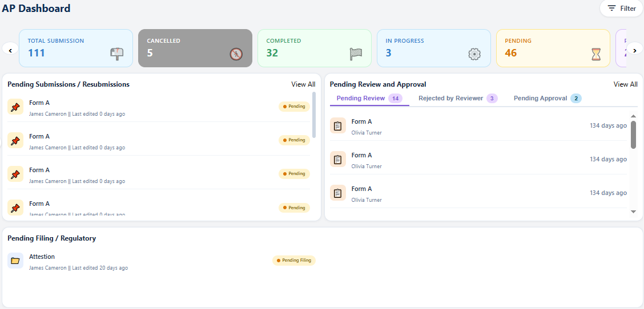Click the 2 count badge on Pending Approval
Image resolution: width=644 pixels, height=309 pixels.
point(576,99)
